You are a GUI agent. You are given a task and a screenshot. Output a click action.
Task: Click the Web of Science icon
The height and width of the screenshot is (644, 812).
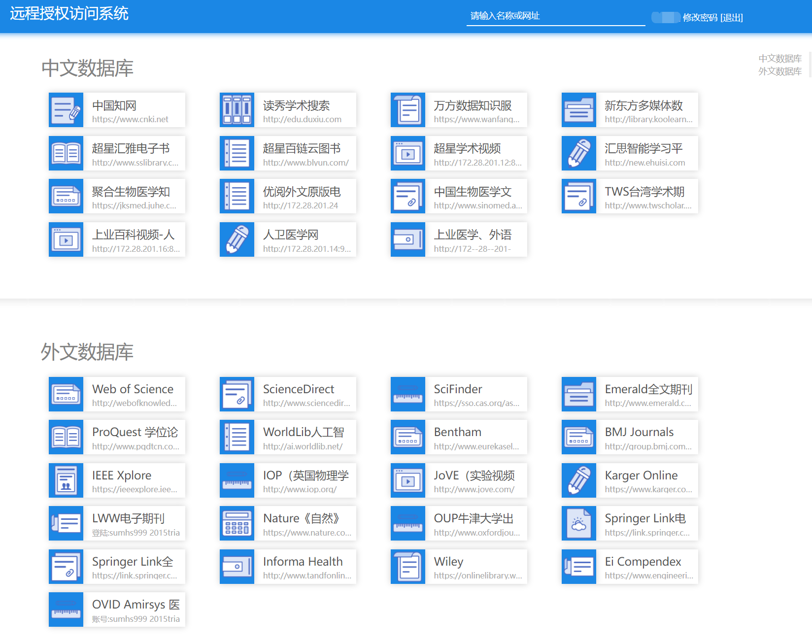66,394
